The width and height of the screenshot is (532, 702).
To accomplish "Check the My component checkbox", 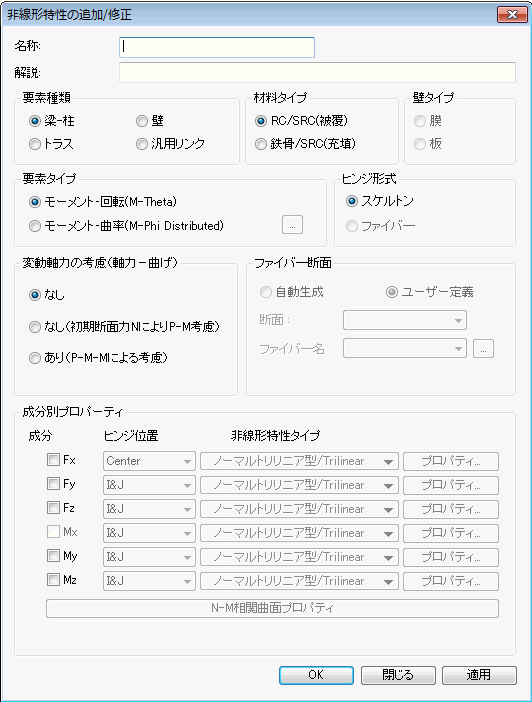I will tap(53, 556).
